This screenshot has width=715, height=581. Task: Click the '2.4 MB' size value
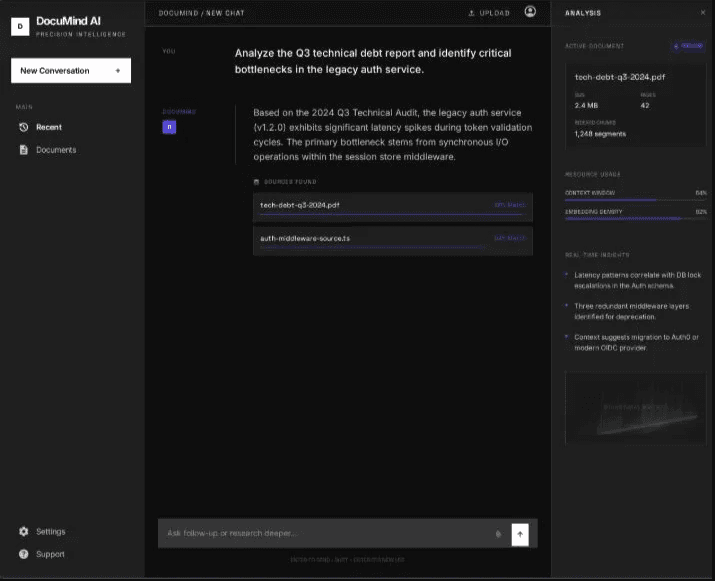[x=586, y=105]
